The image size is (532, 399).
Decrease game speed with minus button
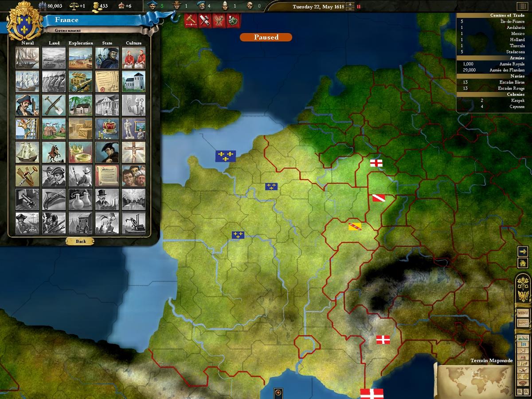pos(350,9)
